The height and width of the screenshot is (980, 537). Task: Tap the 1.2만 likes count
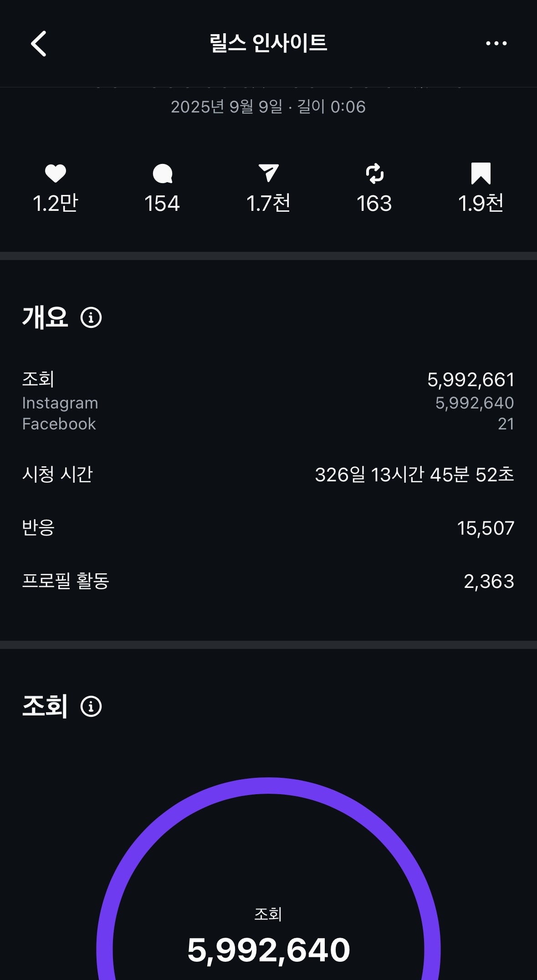pyautogui.click(x=56, y=203)
